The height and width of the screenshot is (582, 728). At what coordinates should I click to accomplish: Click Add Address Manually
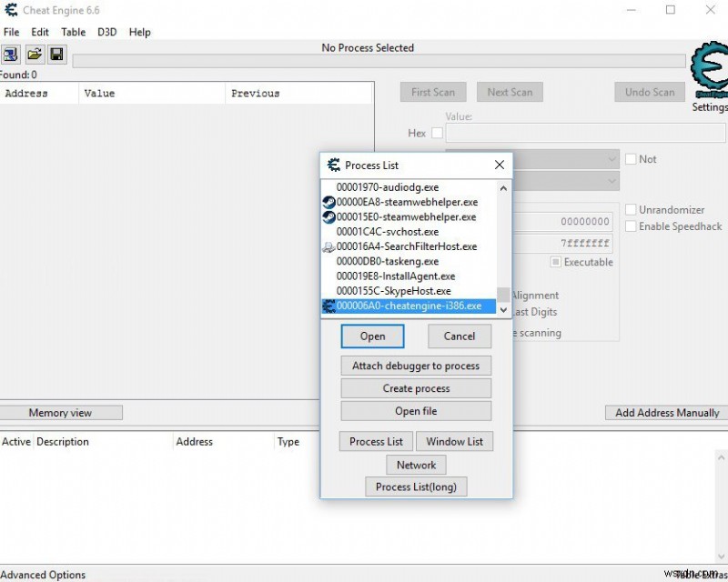point(665,412)
